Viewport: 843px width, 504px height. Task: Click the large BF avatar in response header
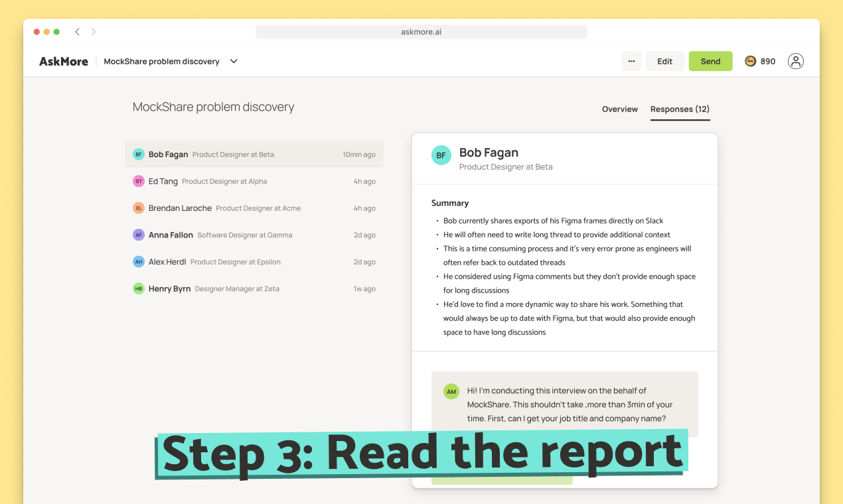coord(441,156)
